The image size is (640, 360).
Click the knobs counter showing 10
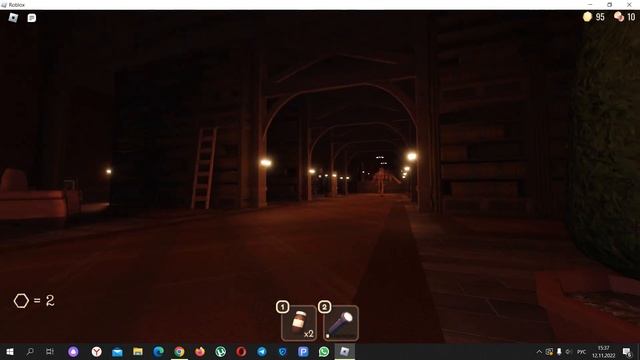624,17
